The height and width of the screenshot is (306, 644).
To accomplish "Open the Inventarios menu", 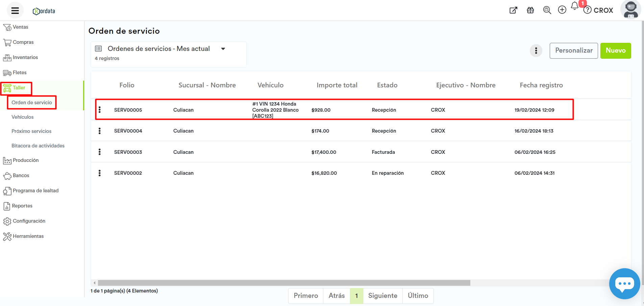I will [x=25, y=57].
